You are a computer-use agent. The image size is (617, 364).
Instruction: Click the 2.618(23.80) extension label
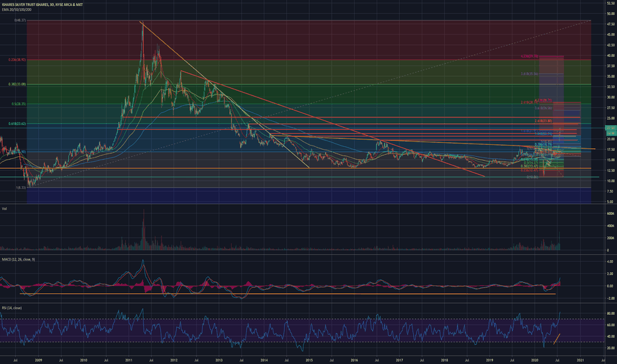pyautogui.click(x=544, y=121)
